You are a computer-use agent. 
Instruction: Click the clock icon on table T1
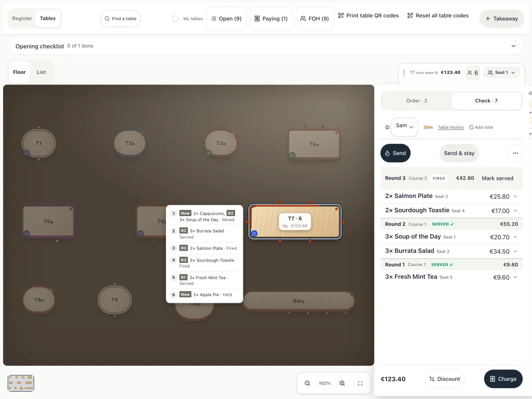26,153
